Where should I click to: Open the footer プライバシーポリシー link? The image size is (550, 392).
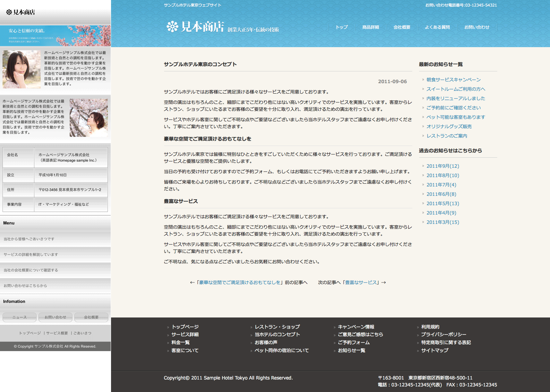pos(443,334)
